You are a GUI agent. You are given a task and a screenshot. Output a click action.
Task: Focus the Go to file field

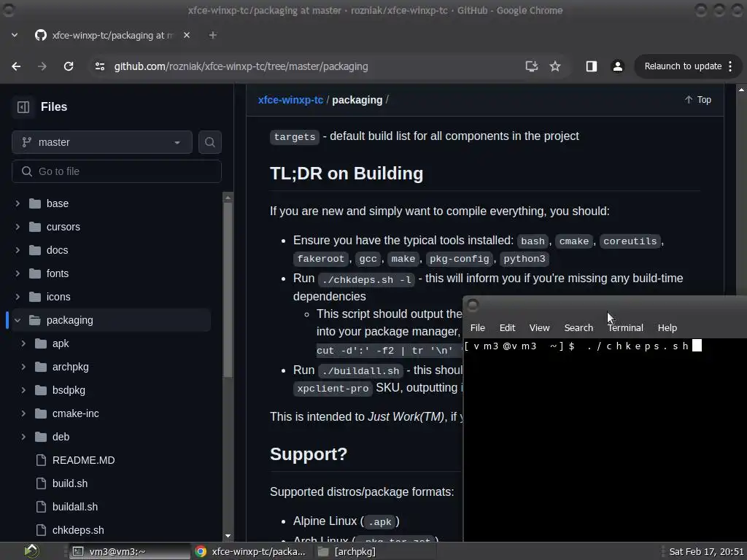pyautogui.click(x=117, y=171)
